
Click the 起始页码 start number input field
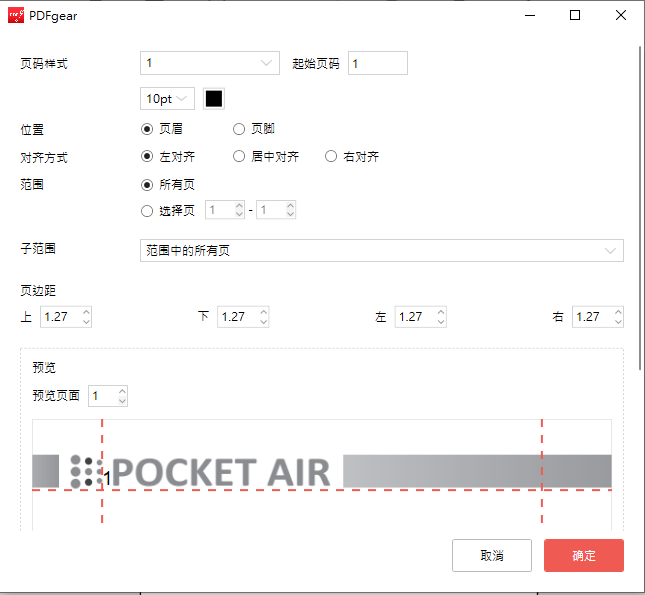(x=378, y=63)
